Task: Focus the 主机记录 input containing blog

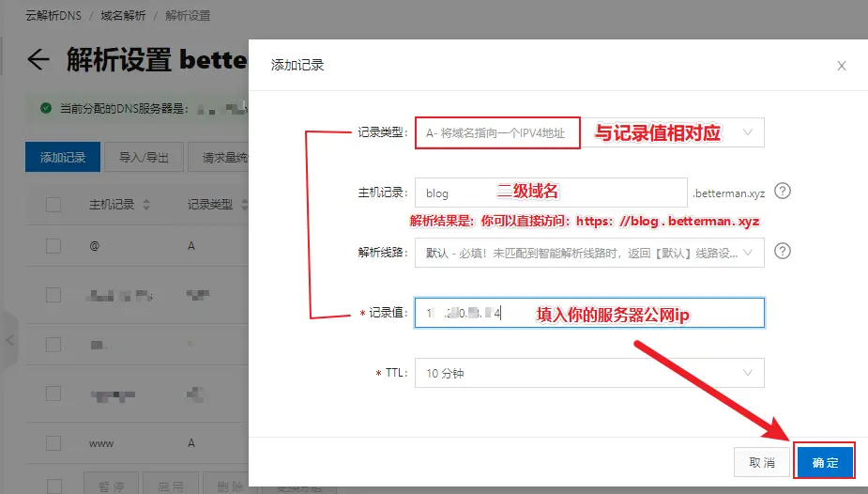Action: 551,193
